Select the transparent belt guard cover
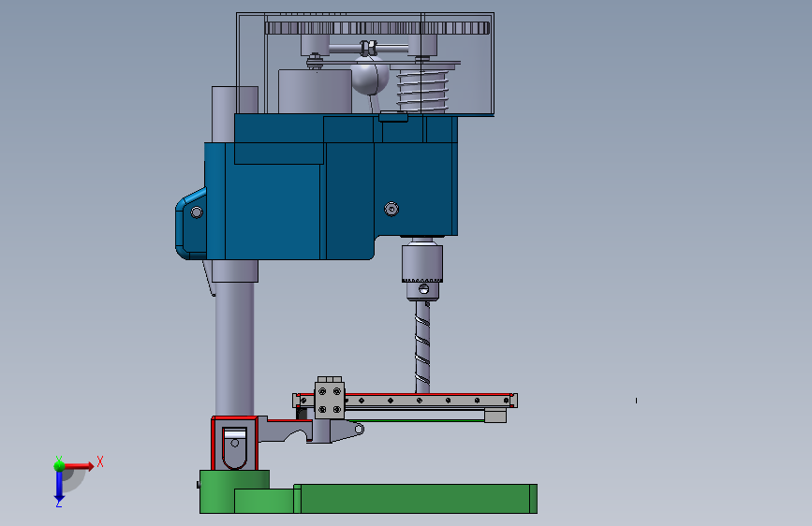 pyautogui.click(x=365, y=63)
